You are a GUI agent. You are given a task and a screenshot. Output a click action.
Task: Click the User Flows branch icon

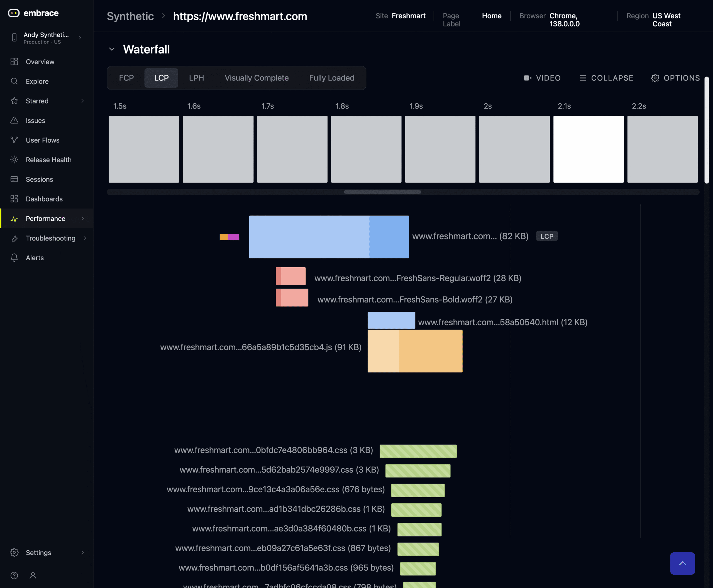[14, 140]
